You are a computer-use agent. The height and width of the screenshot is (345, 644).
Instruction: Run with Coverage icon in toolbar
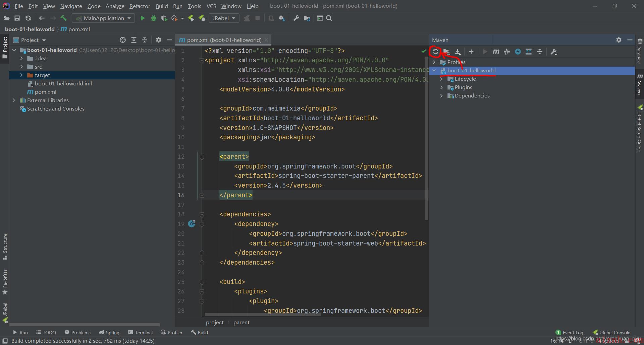(x=164, y=18)
